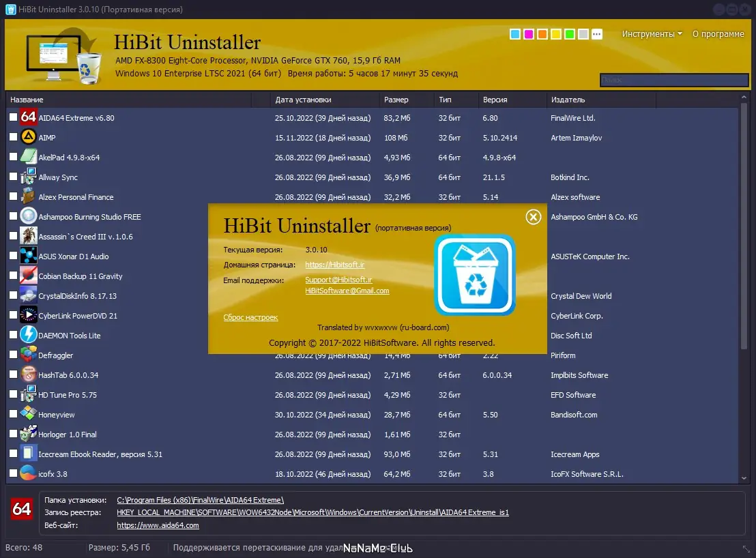Screen dimensions: 756x558
Task: Click the Сброс настроек link
Action: (250, 317)
